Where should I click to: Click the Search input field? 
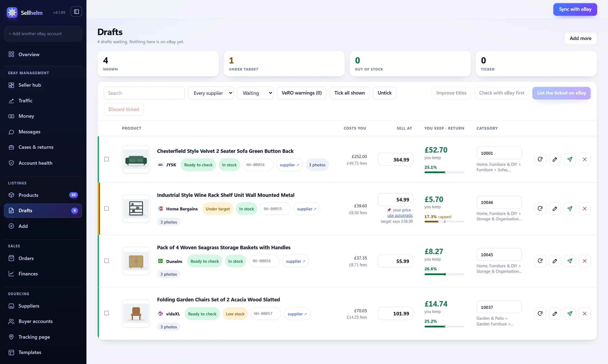tap(144, 93)
